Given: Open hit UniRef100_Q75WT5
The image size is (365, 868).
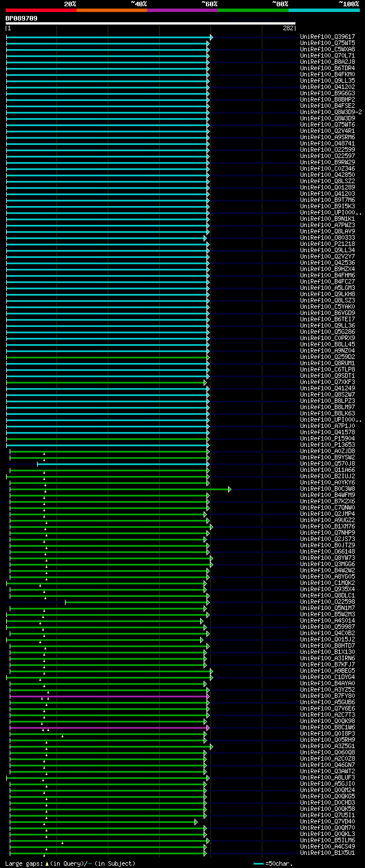Looking at the screenshot, I should [x=327, y=43].
